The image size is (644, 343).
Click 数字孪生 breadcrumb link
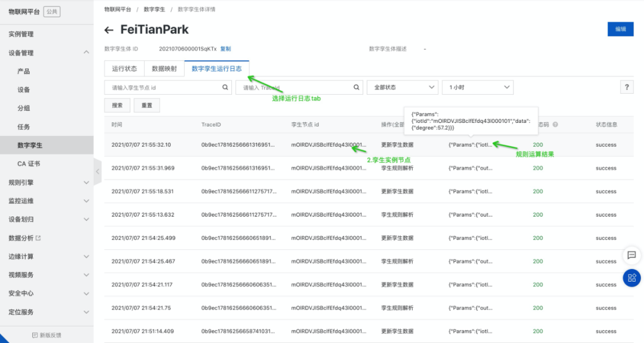coord(154,9)
